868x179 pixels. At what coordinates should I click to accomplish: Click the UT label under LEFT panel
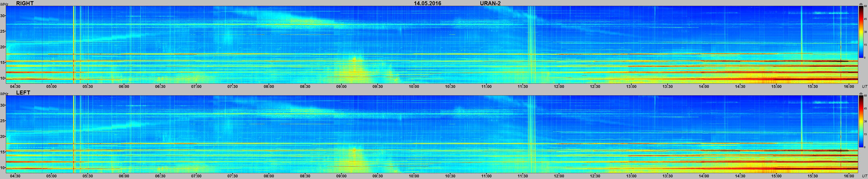coord(864,176)
